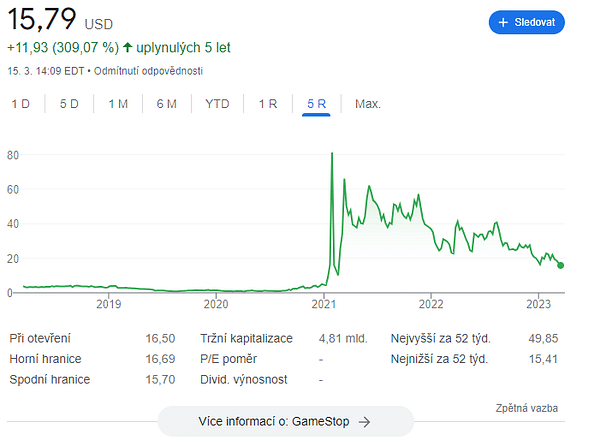Viewport: 600px width, 447px height.
Task: Select the 1 M range tab
Action: point(118,104)
